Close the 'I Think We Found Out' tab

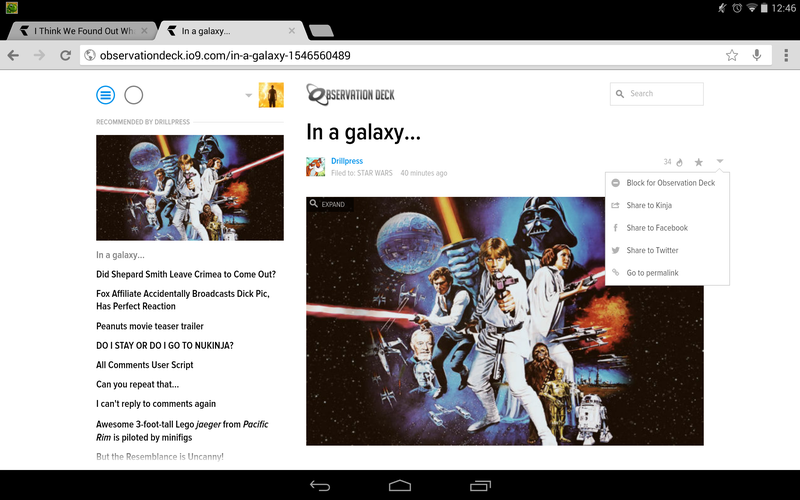tap(144, 31)
